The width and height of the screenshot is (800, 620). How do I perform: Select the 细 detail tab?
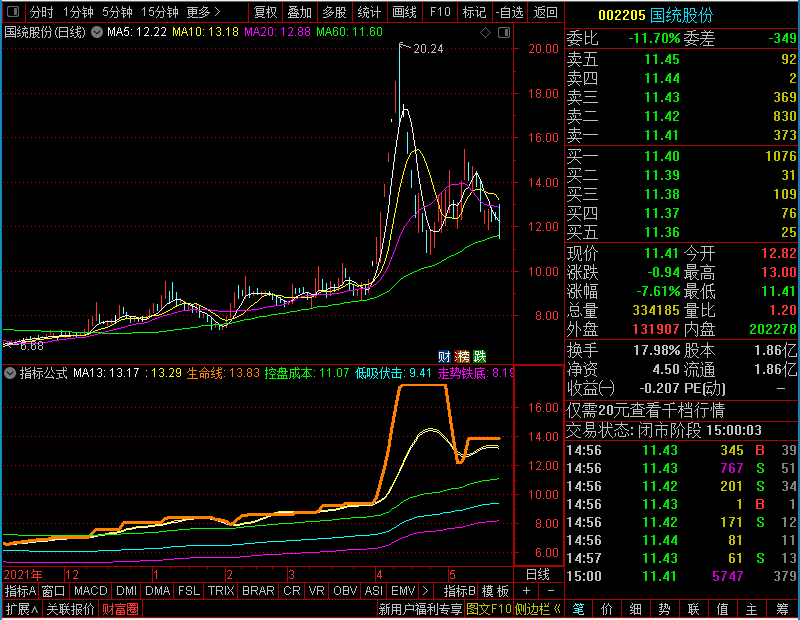point(636,609)
